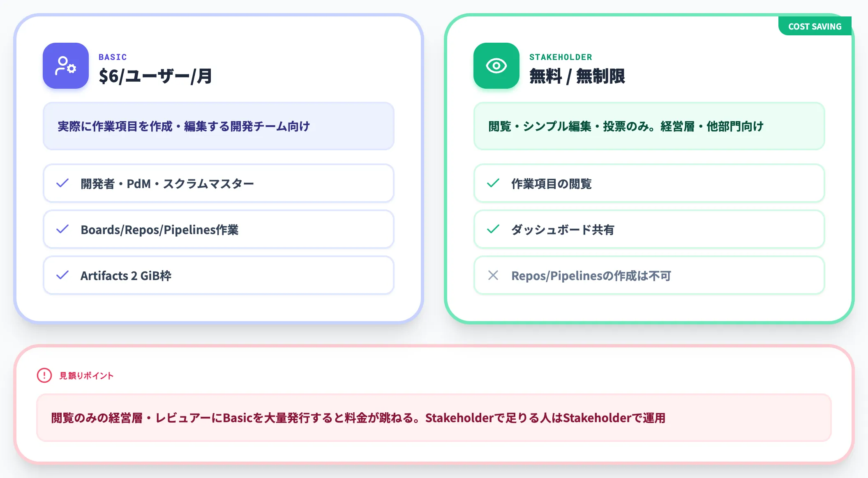
Task: Click checkmark beside 作業項目の閲覧
Action: point(493,183)
